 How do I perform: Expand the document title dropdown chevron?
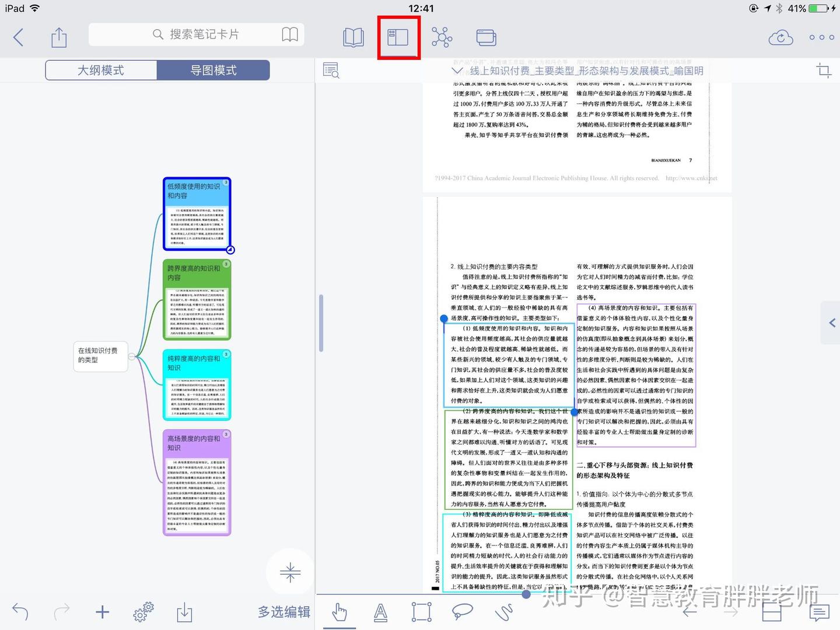point(457,71)
